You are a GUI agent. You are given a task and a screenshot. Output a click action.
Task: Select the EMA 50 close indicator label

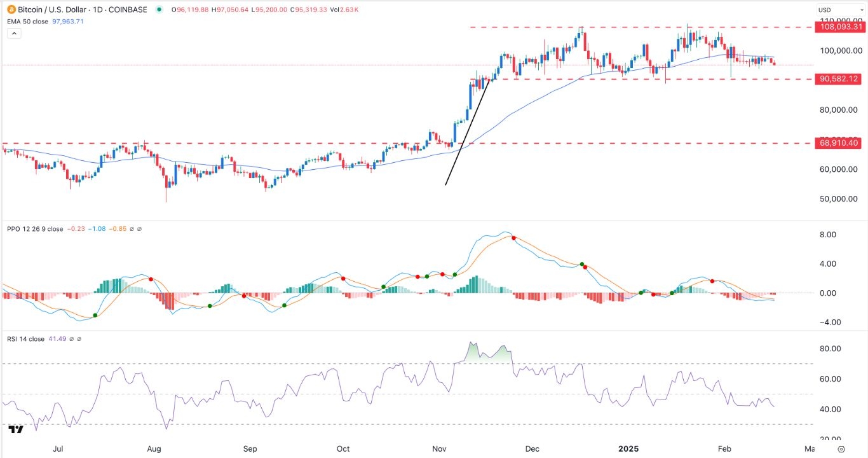28,22
